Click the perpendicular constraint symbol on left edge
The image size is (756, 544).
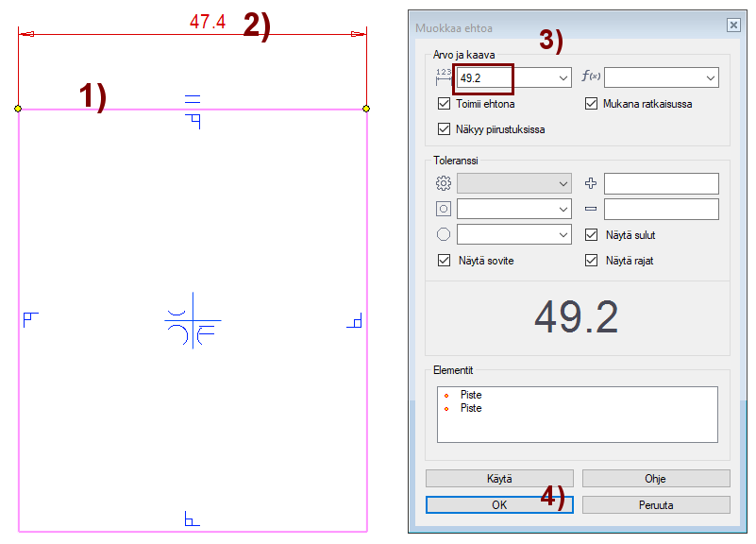(x=28, y=319)
